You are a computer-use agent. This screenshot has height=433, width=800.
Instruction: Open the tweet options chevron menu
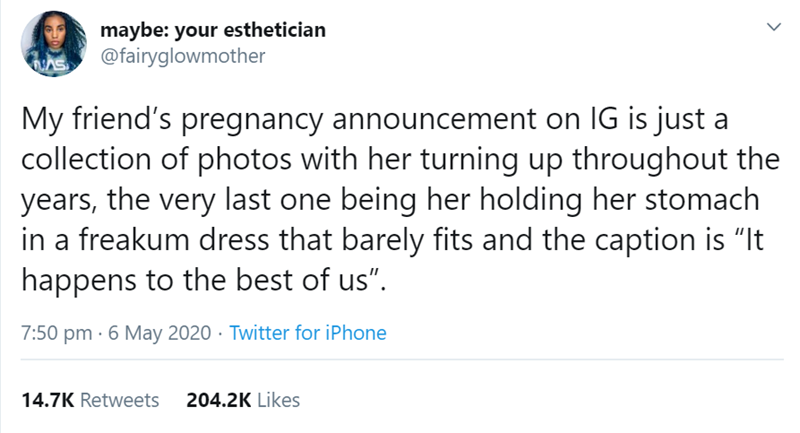coord(770,32)
